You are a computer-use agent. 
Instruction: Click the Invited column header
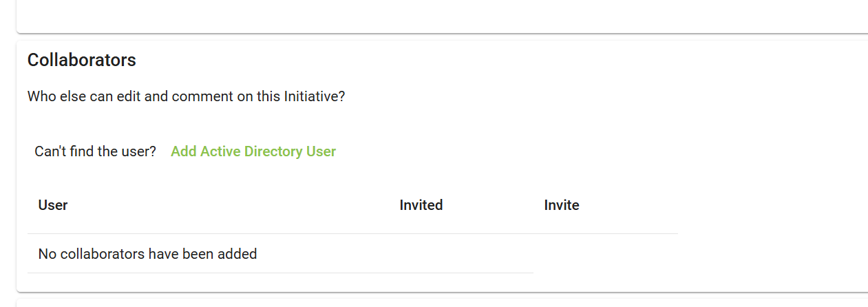[x=421, y=205]
